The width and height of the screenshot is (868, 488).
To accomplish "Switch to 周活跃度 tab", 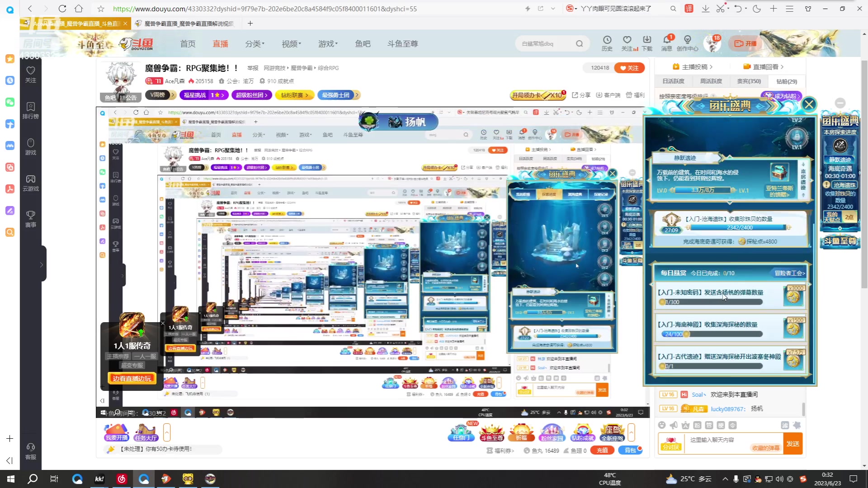I will pos(711,81).
